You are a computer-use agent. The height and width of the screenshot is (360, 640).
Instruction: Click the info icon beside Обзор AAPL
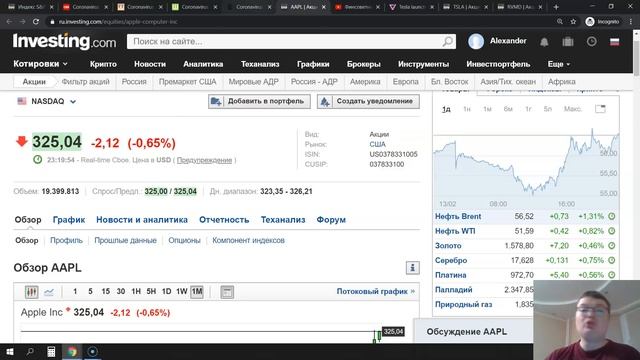(x=412, y=268)
